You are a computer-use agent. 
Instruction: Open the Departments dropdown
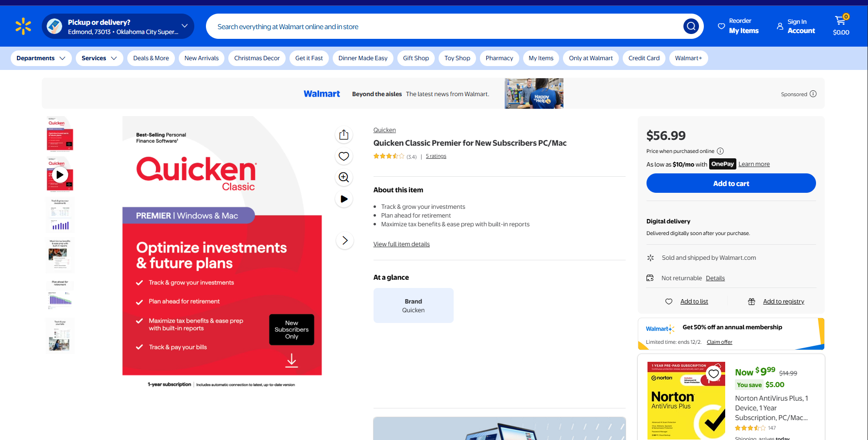click(x=41, y=58)
